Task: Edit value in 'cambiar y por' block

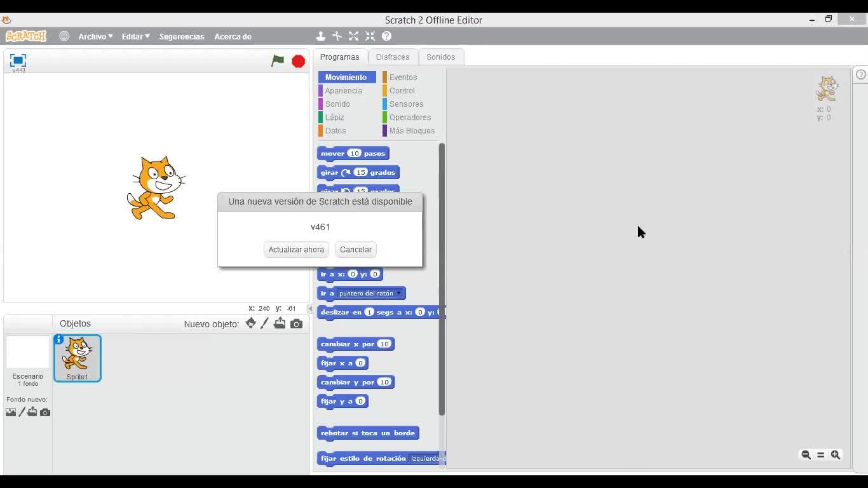Action: pos(384,382)
